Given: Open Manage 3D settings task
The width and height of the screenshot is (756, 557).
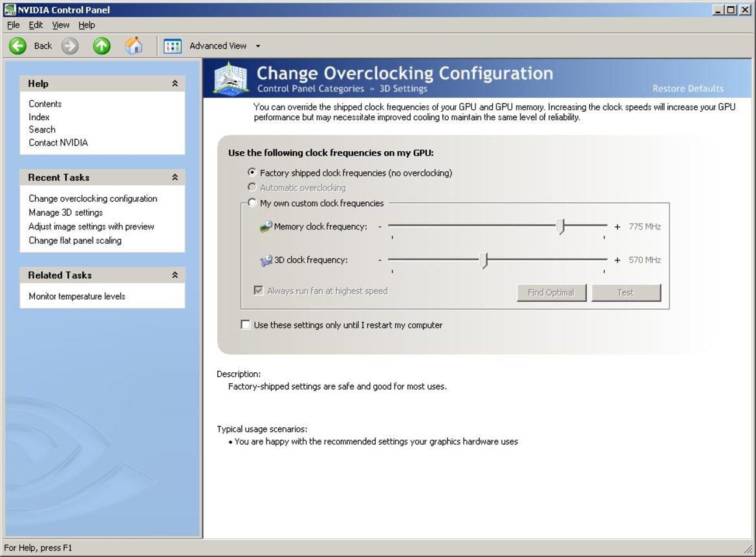Looking at the screenshot, I should tap(65, 213).
